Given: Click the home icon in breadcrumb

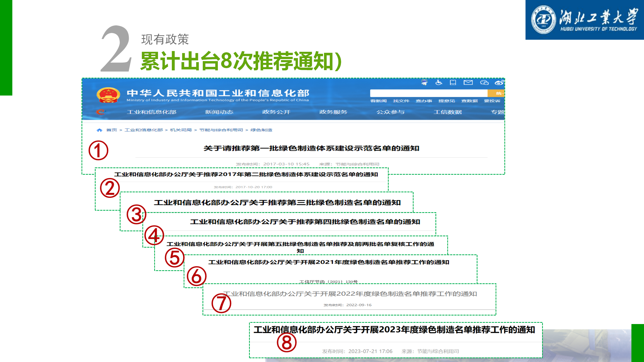Looking at the screenshot, I should coord(99,130).
